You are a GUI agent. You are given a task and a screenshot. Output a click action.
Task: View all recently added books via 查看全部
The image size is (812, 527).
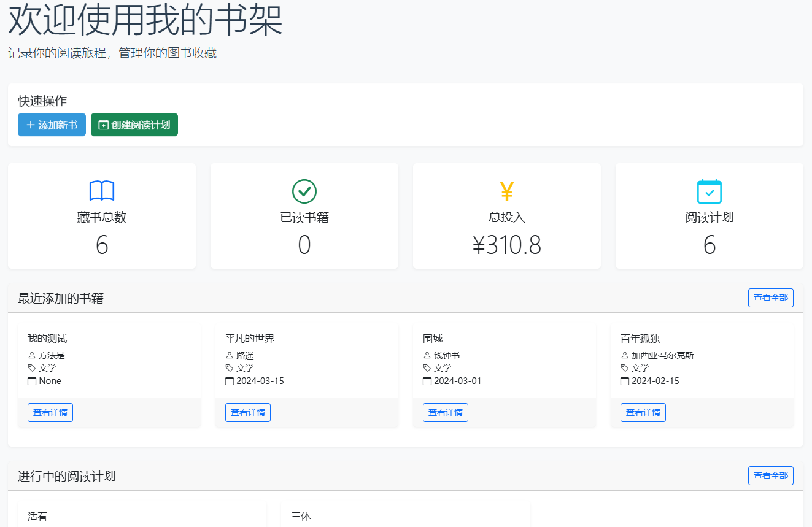point(771,298)
